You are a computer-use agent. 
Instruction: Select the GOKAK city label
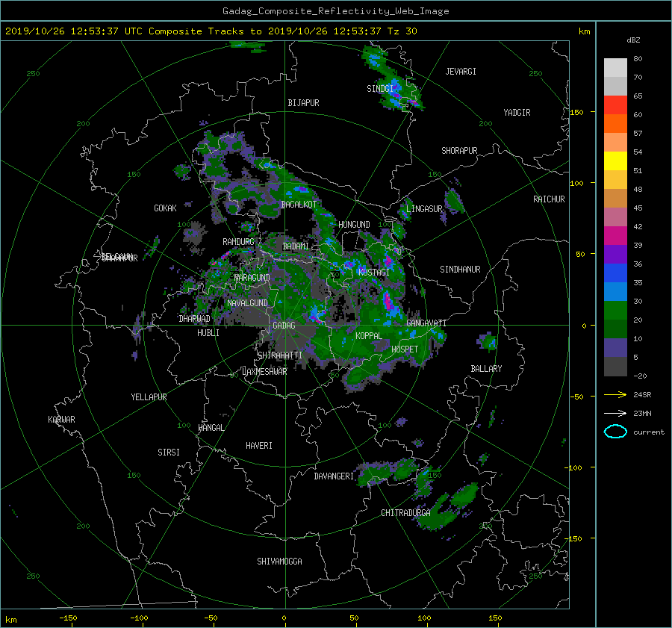(165, 208)
